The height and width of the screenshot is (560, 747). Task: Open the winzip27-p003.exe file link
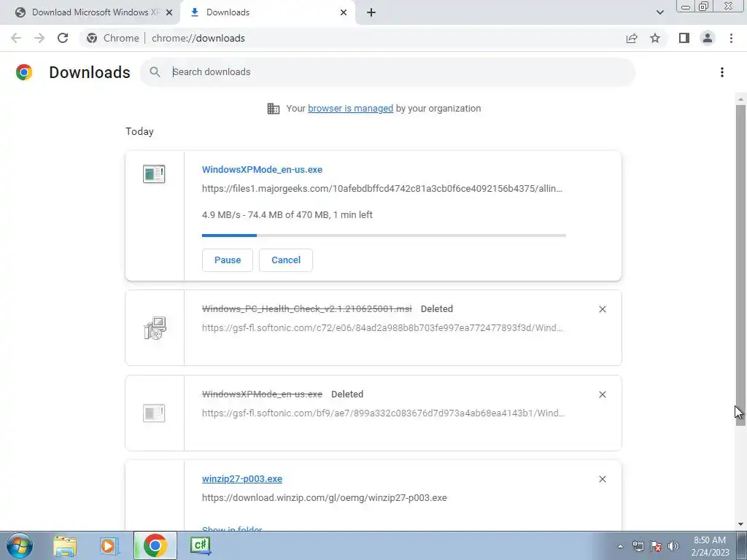[242, 479]
